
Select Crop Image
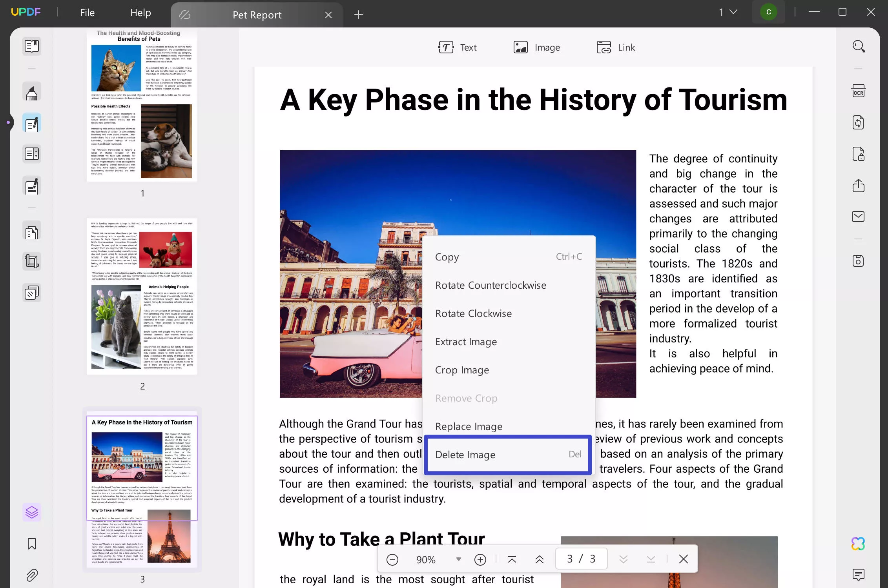click(509, 370)
